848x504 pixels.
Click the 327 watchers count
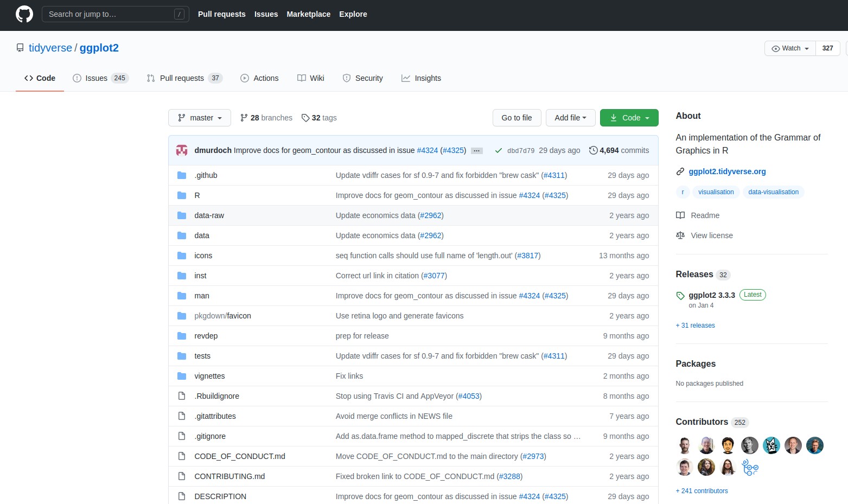[x=827, y=48]
